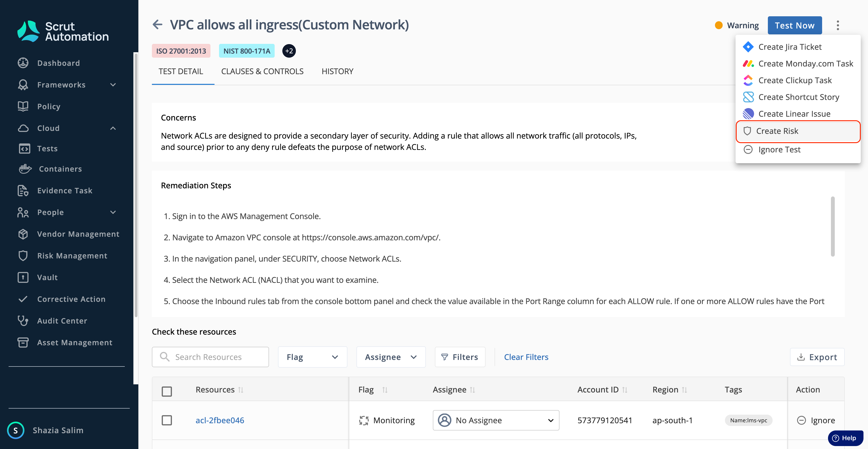Screen dimensions: 868x449
Task: Switch to the TEST DETAIL tab
Action: pos(181,71)
